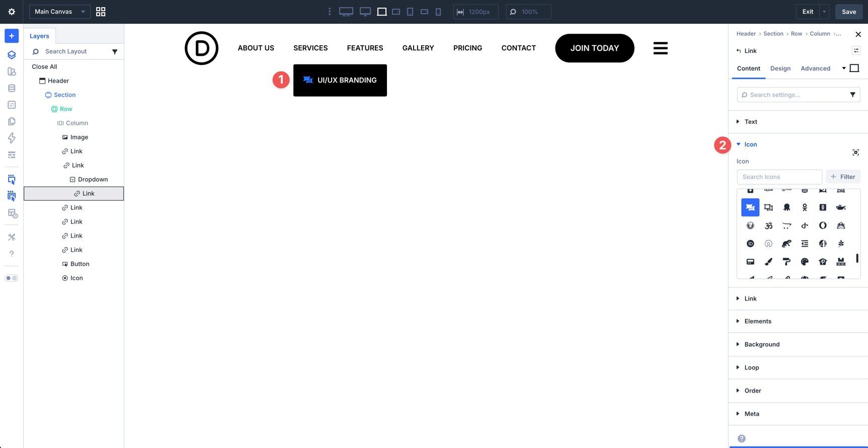Click the JOIN TODAY button on canvas

coord(594,48)
